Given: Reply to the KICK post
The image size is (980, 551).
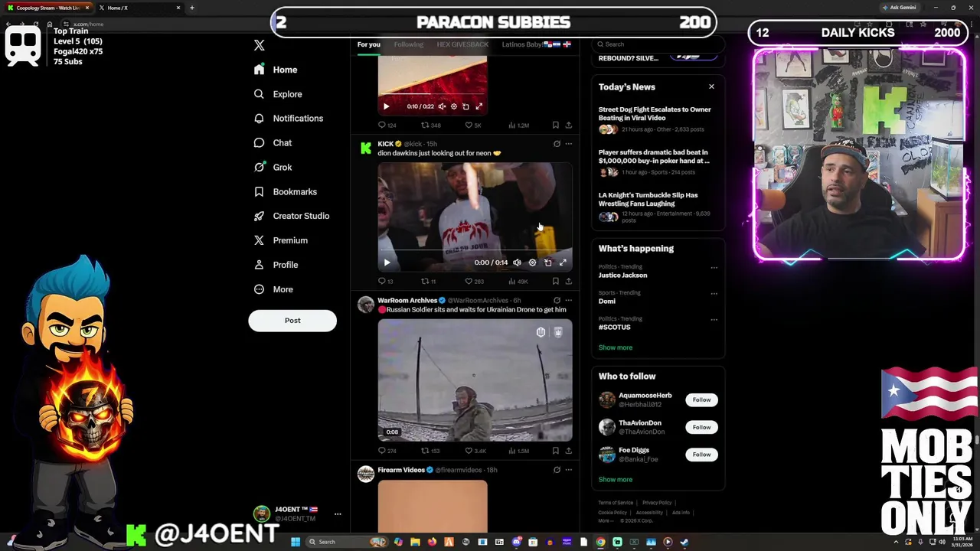Looking at the screenshot, I should click(x=385, y=281).
